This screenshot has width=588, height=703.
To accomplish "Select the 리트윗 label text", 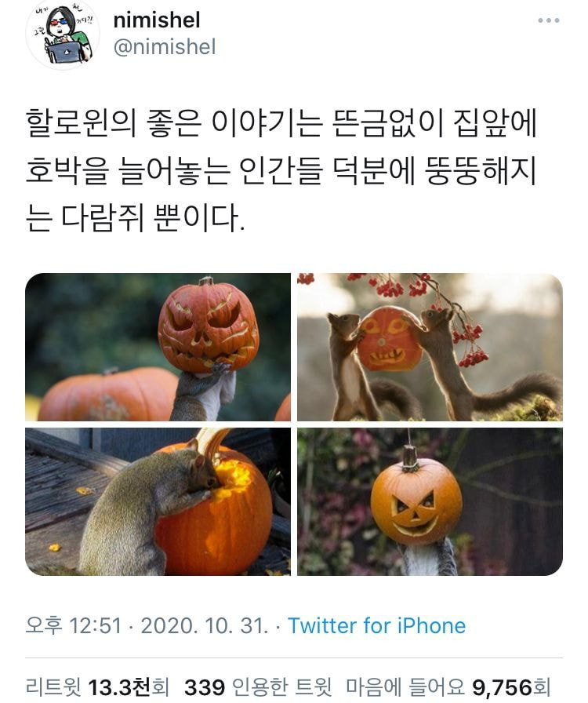I will tap(54, 687).
